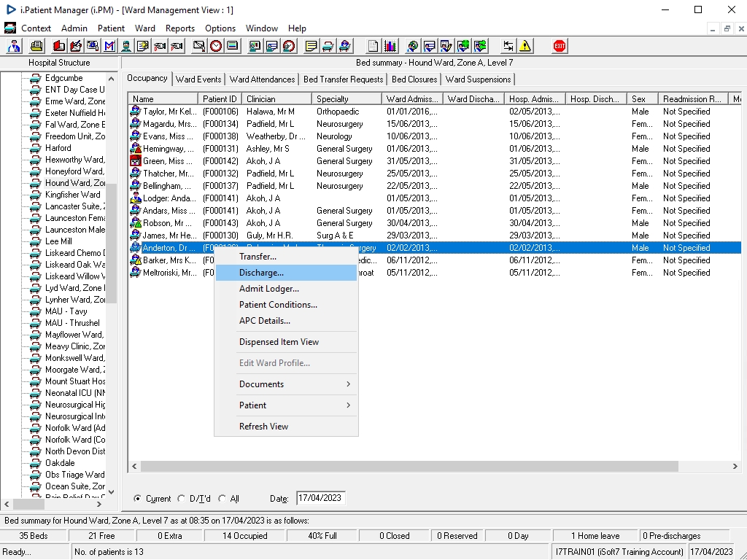Click the blue letter M toolbar icon
Screen dimensions: 747x560
pos(109,46)
